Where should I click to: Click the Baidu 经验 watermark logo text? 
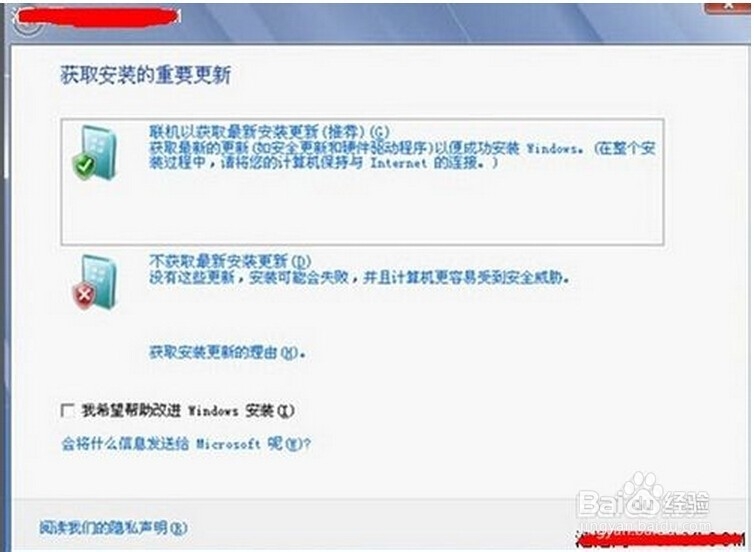coord(643,503)
